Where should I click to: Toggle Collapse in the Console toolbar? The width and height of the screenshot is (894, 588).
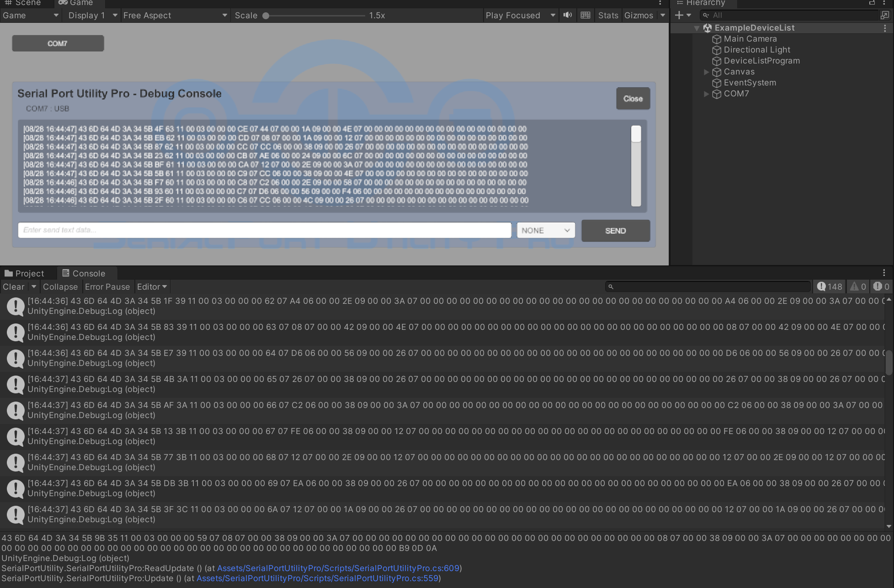click(60, 287)
